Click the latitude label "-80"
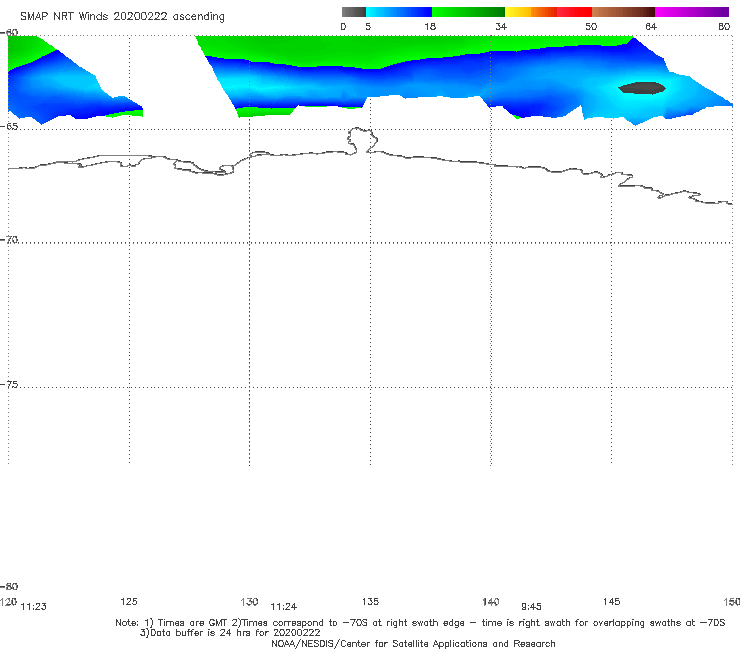 point(9,587)
